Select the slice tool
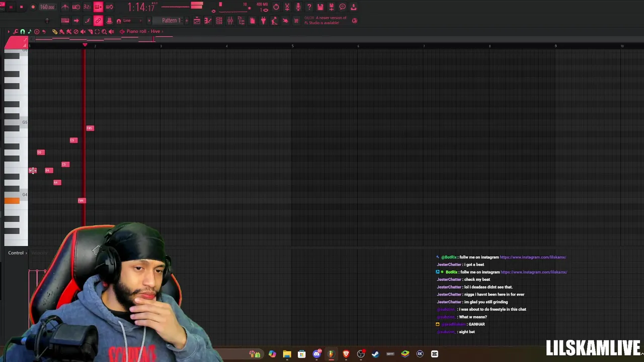644x362 pixels. point(90,32)
